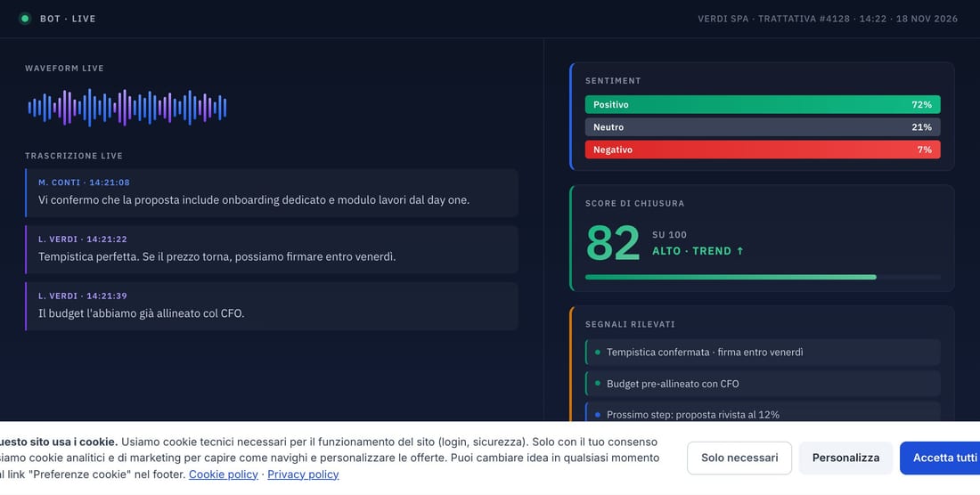Click the ALTO · TREND ↑ indicator

coord(698,251)
